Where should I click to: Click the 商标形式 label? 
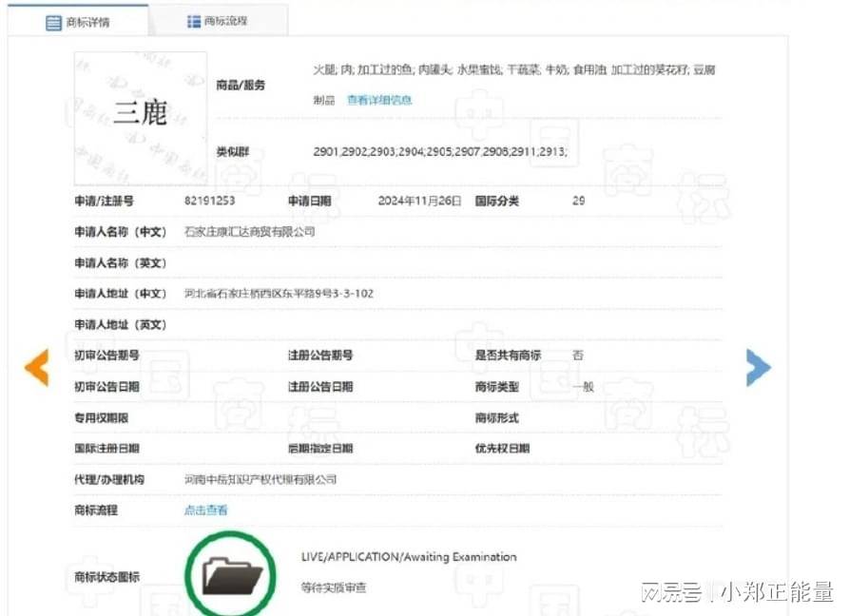tap(496, 417)
